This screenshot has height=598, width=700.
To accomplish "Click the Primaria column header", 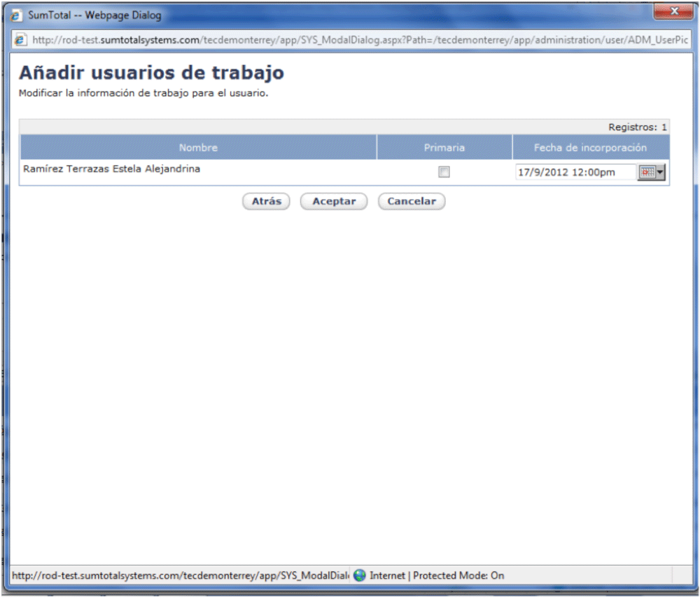I will [x=444, y=147].
